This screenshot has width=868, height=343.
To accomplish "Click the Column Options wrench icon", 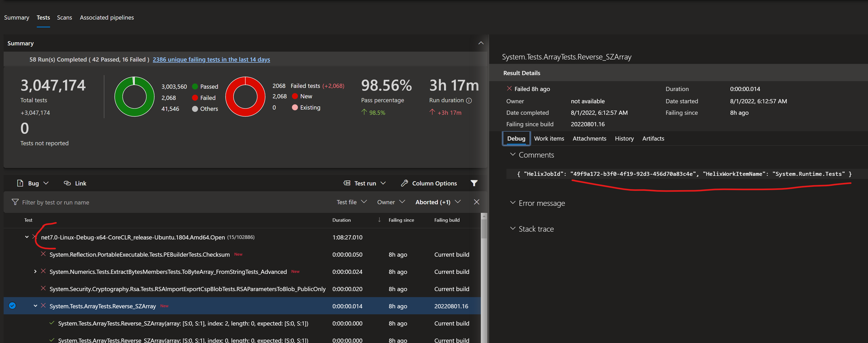I will (404, 183).
